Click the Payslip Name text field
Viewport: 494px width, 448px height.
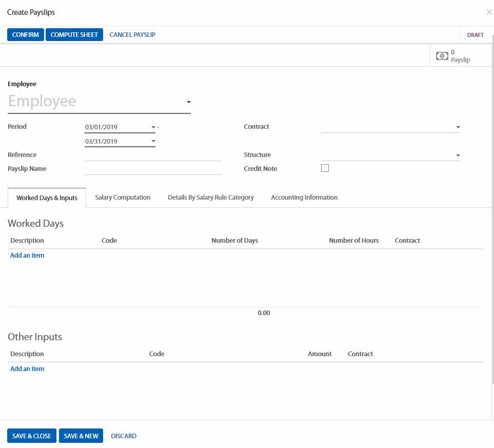[152, 169]
